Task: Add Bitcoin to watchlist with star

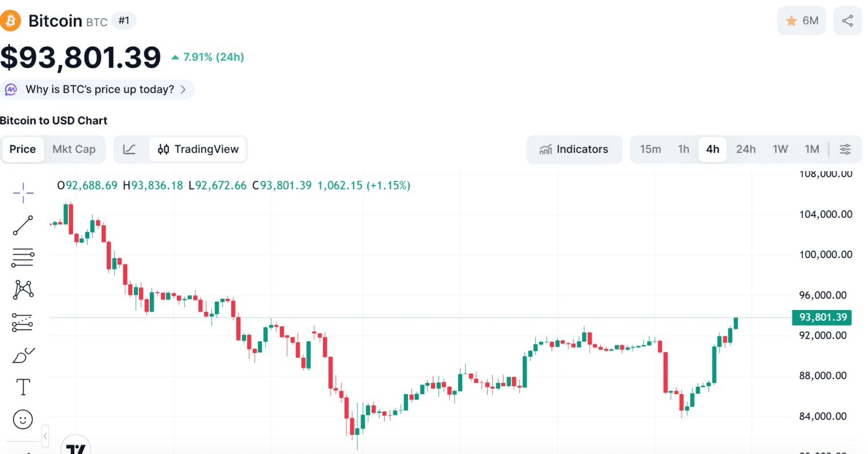Action: tap(801, 21)
